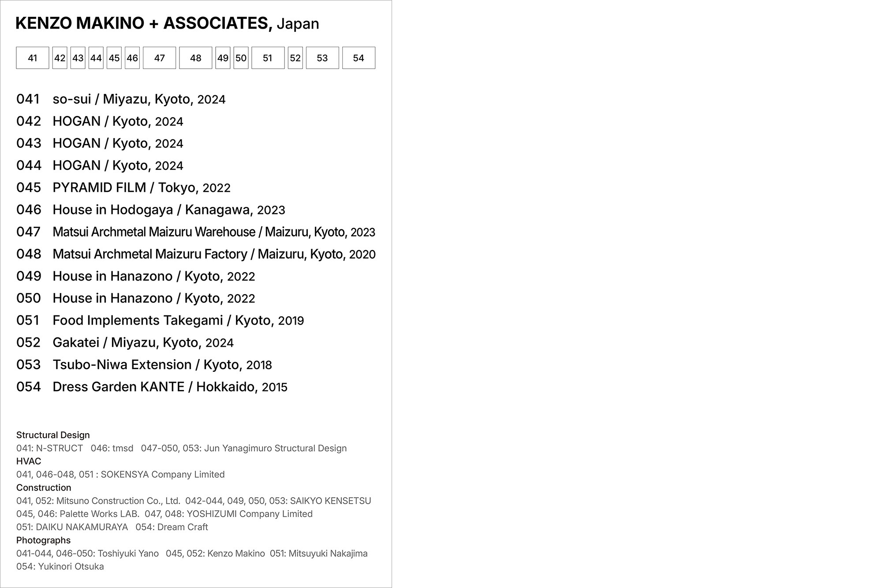Select the box numbered 53
The width and height of the screenshot is (882, 588).
pos(322,58)
